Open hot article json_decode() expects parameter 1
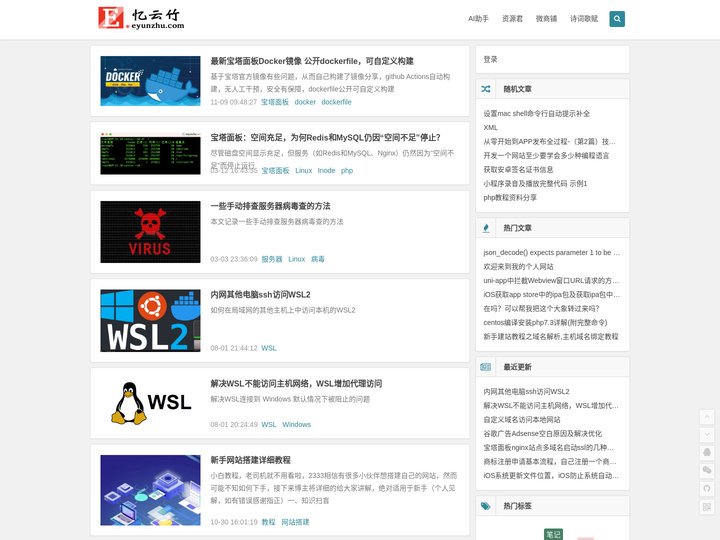Viewport: 720px width, 540px height. [551, 253]
